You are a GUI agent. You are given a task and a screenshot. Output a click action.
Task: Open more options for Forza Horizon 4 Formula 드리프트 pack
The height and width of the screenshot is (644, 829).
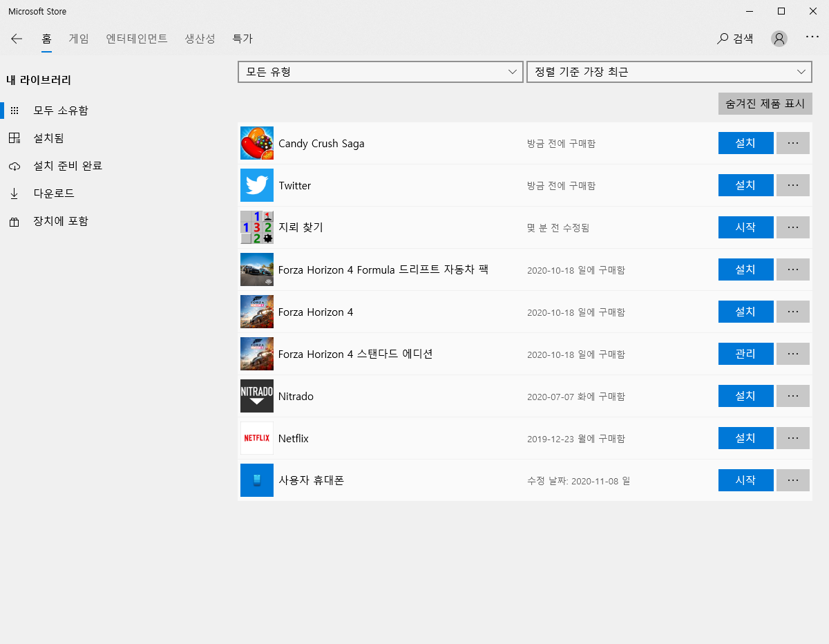point(793,269)
